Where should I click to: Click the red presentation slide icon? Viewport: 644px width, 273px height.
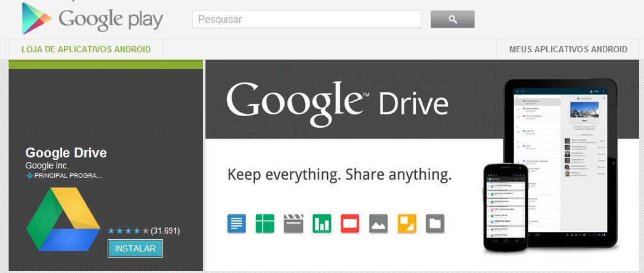coord(350,224)
